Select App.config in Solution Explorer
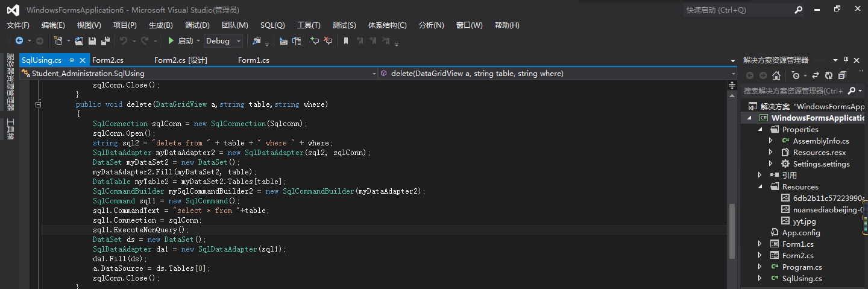The width and height of the screenshot is (868, 289). coord(800,232)
